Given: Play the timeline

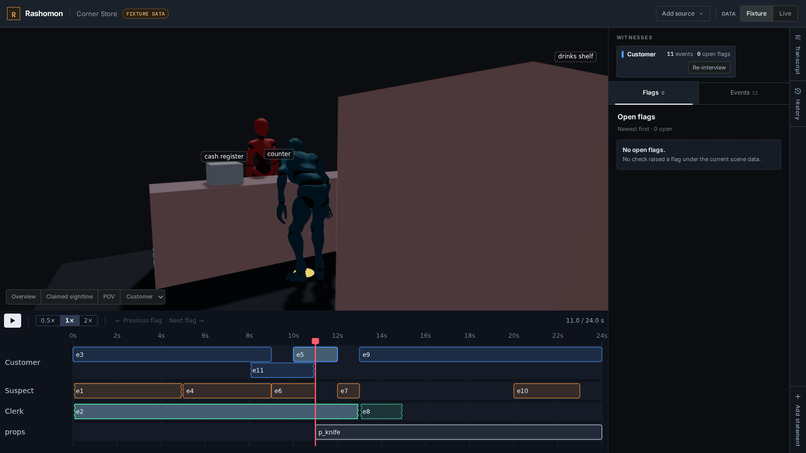Looking at the screenshot, I should (12, 320).
